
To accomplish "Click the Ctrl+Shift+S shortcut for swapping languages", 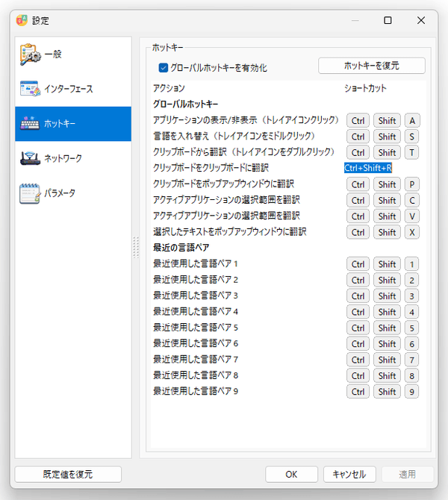I will tap(383, 137).
